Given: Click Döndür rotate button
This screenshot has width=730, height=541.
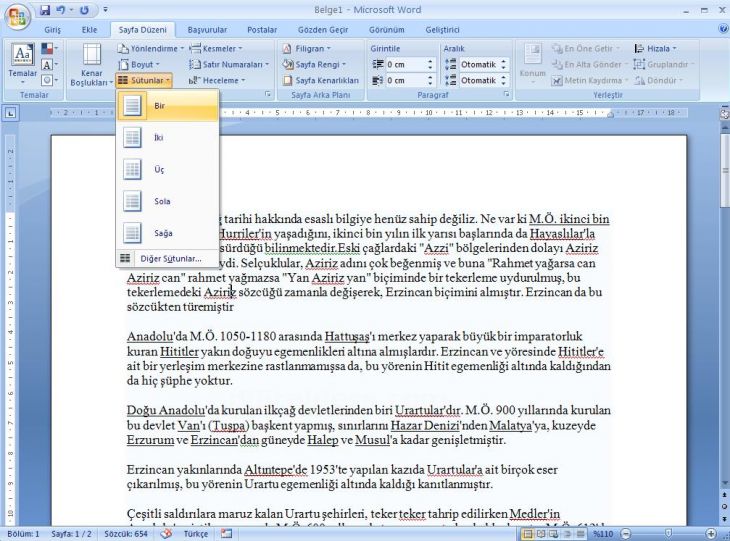Looking at the screenshot, I should point(658,80).
